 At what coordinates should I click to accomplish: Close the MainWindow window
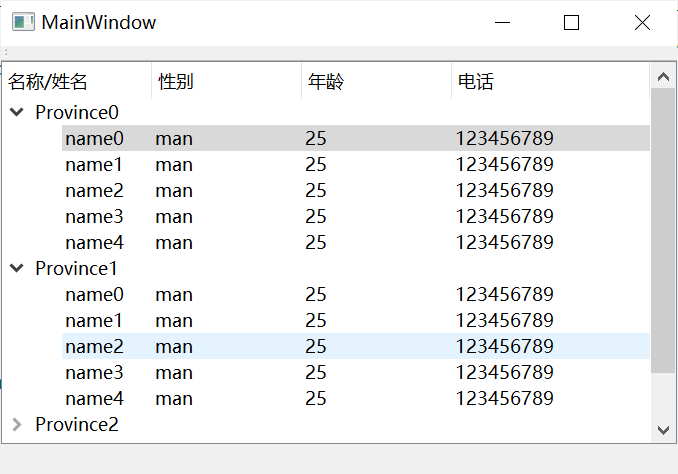tap(641, 23)
